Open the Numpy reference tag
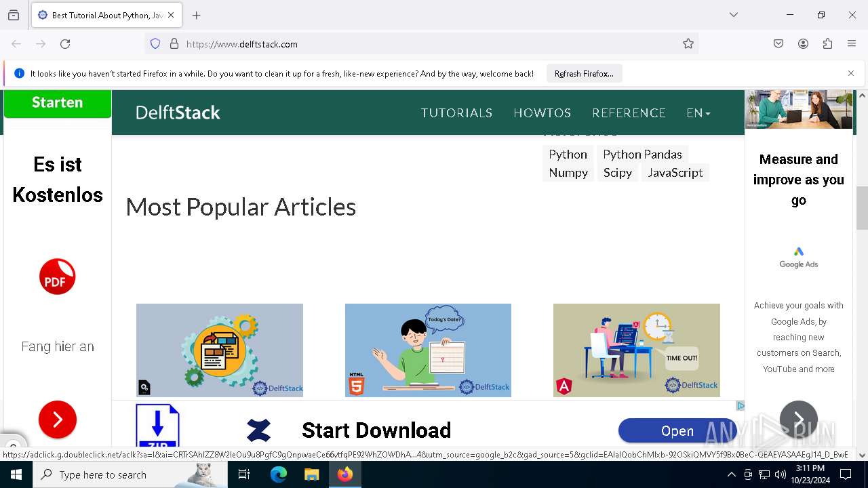The width and height of the screenshot is (868, 488). tap(568, 173)
